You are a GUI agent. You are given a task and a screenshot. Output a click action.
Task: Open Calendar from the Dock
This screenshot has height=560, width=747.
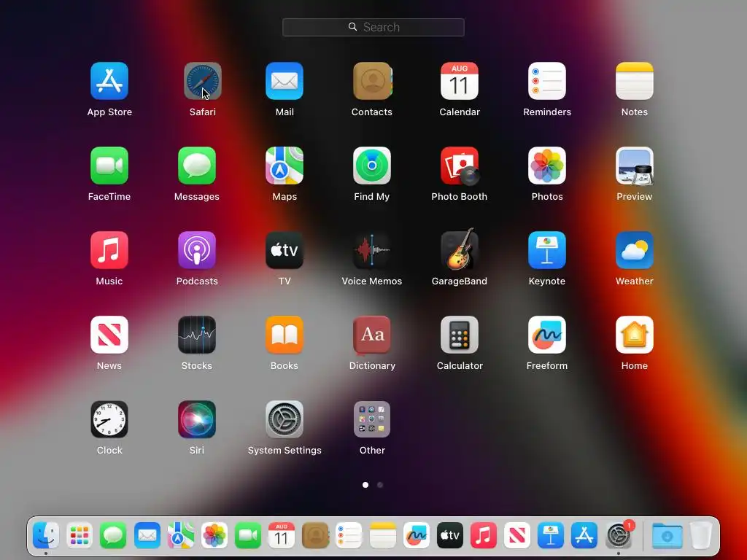282,536
